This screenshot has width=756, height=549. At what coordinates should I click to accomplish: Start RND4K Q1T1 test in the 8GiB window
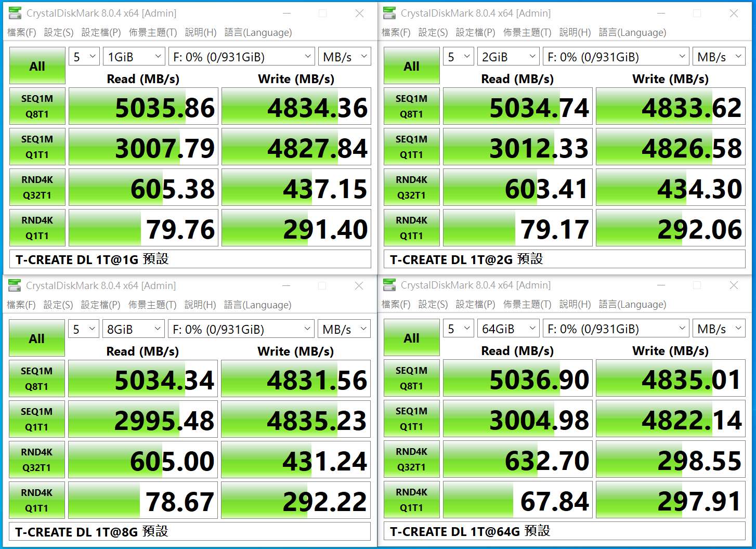(x=37, y=501)
